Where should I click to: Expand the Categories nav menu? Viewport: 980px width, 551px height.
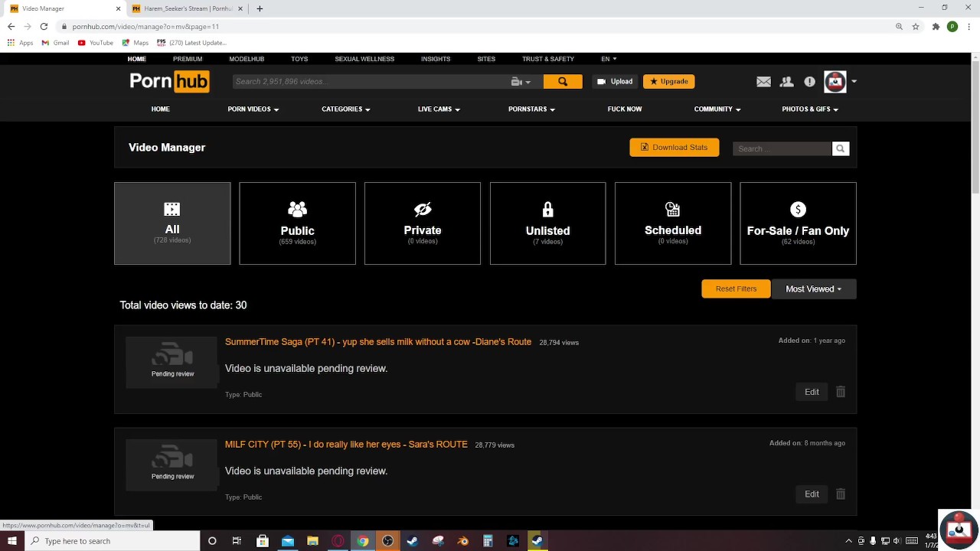pos(345,109)
